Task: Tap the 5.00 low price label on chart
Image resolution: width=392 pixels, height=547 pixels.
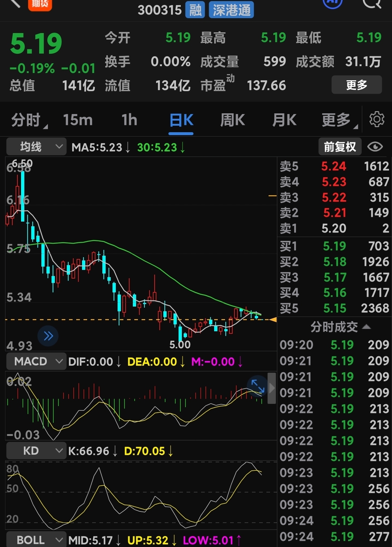Action: pyautogui.click(x=180, y=344)
